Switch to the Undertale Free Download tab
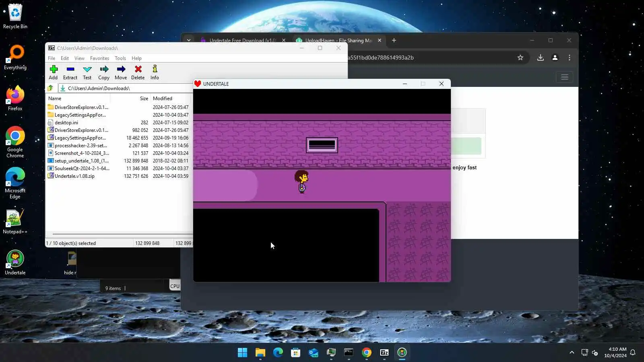644x362 pixels. click(x=242, y=40)
